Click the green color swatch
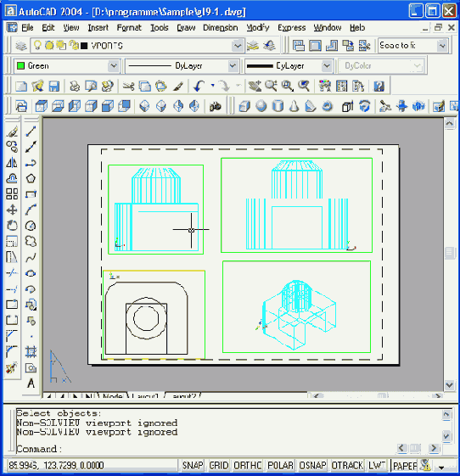 pos(20,66)
